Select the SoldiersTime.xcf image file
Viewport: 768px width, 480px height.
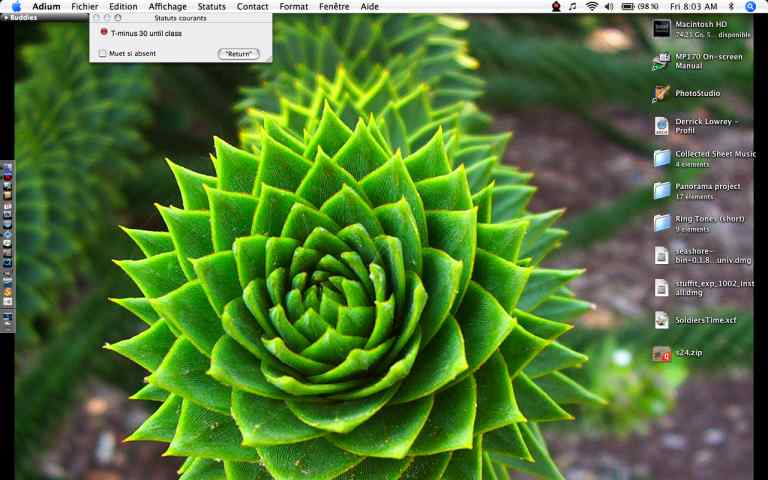coord(661,320)
